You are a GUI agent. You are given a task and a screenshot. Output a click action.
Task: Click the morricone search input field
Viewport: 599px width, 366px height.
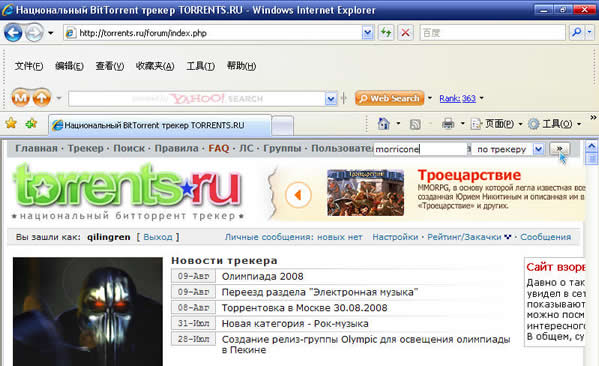[420, 149]
